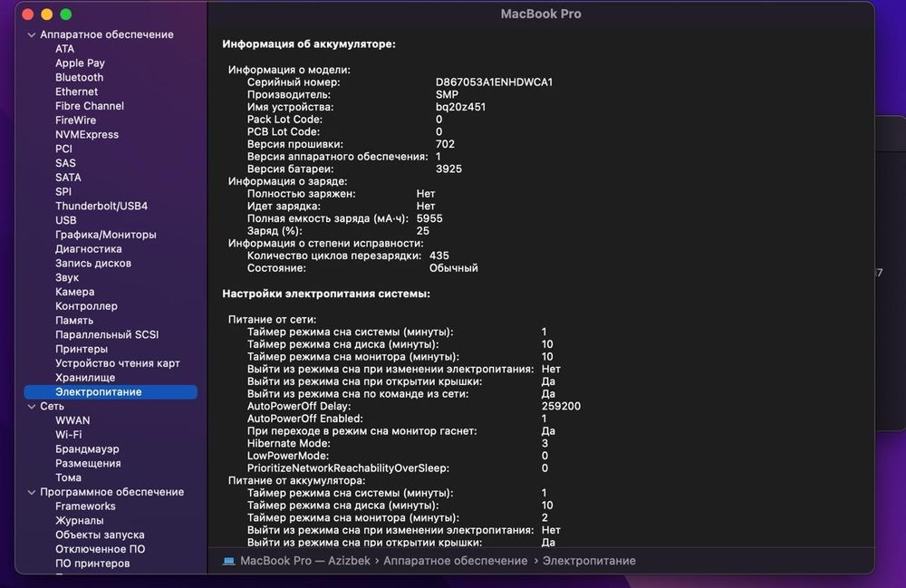Click the full charge capacity value 5955
Image resolution: width=906 pixels, height=588 pixels.
[429, 219]
